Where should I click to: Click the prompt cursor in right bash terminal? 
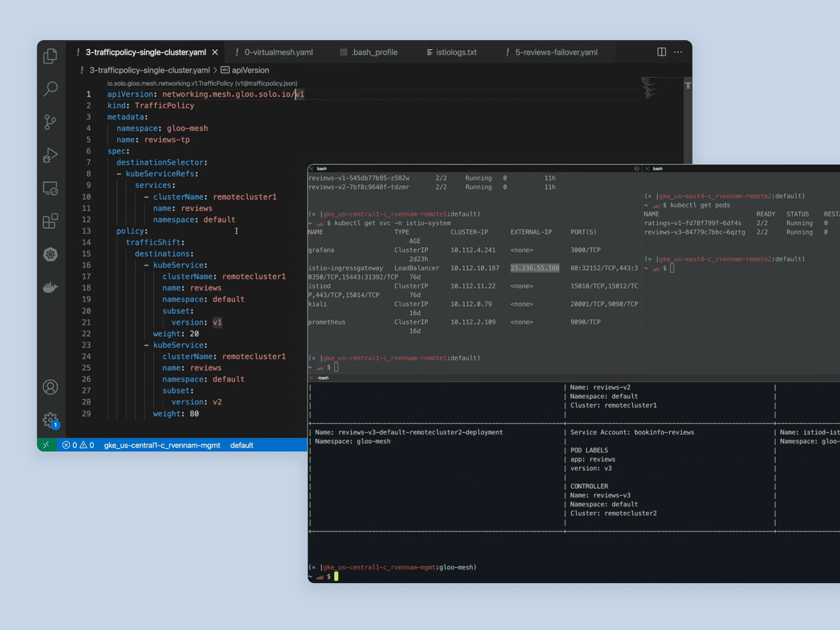pyautogui.click(x=672, y=268)
